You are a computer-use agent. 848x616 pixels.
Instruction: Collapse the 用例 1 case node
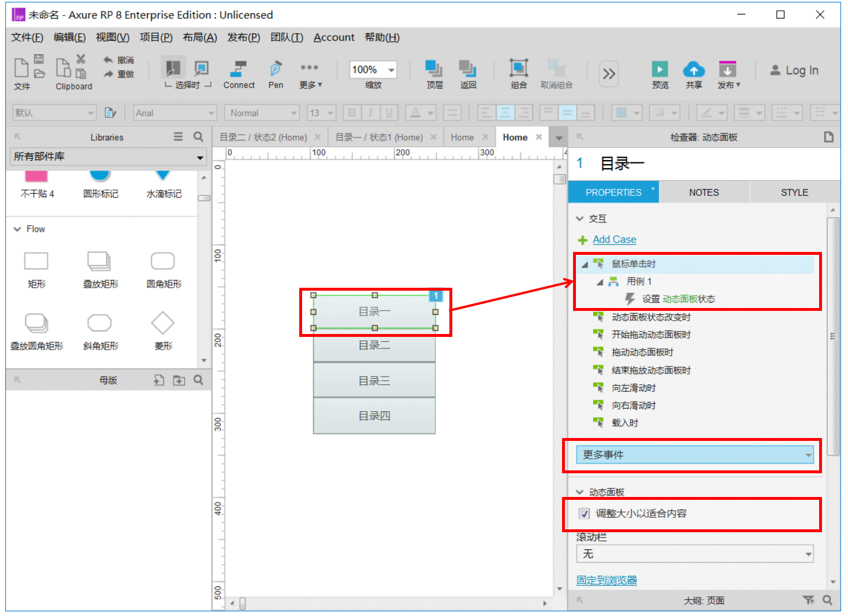pos(600,282)
